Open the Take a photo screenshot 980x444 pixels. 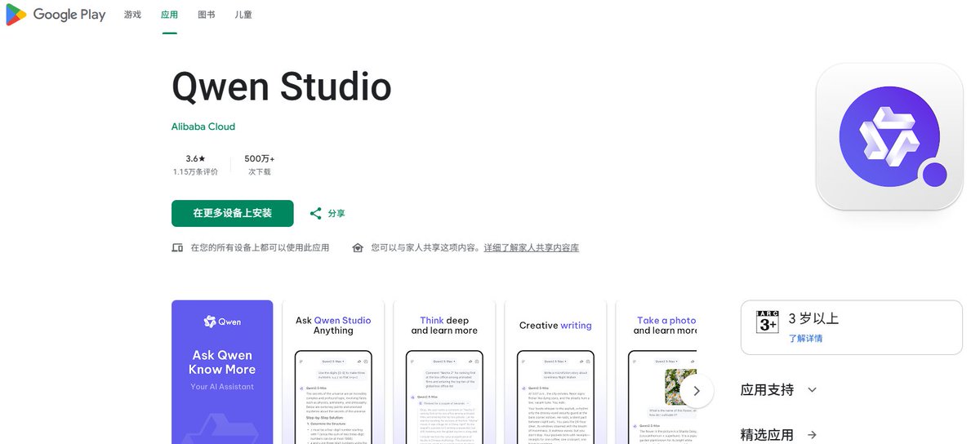coord(656,372)
